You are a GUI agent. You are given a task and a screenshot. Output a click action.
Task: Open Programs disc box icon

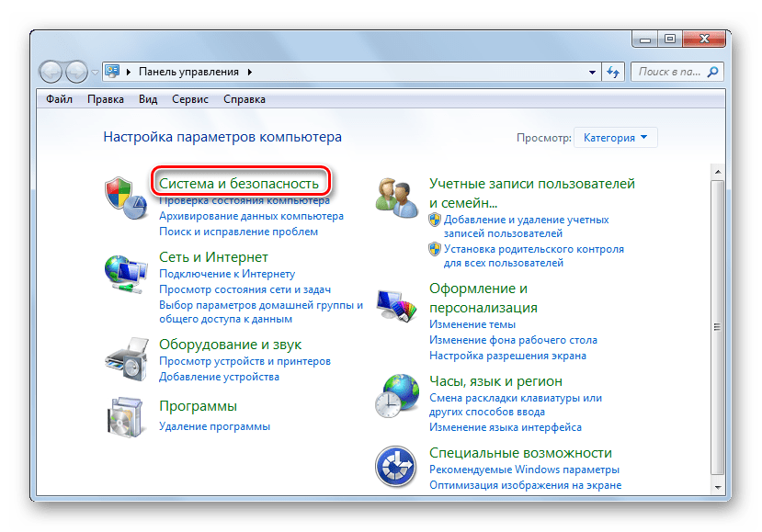(125, 417)
